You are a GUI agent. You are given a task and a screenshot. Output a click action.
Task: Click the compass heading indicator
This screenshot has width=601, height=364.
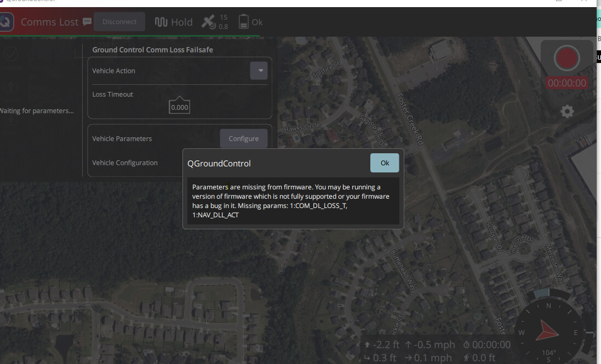coord(548,331)
